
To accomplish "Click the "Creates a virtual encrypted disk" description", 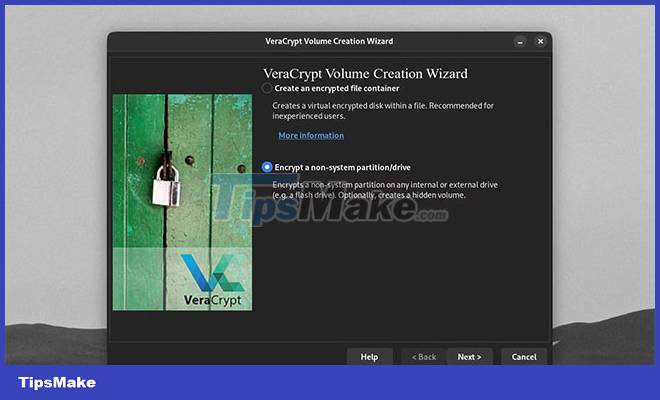I will 383,111.
